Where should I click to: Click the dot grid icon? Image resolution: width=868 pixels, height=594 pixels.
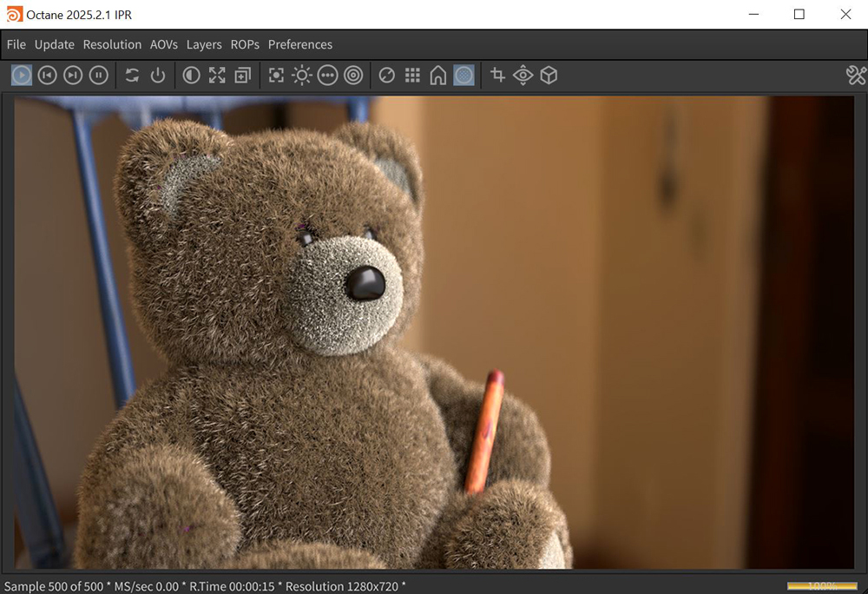point(413,76)
